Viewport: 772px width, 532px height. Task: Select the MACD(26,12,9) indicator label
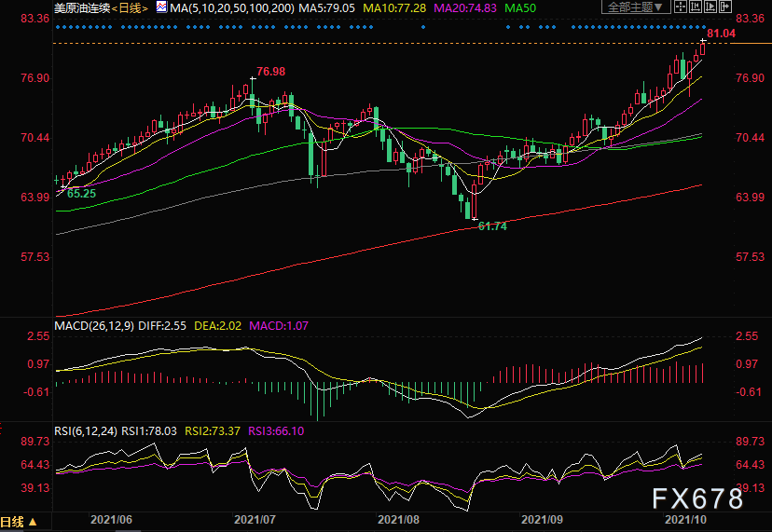[x=94, y=326]
